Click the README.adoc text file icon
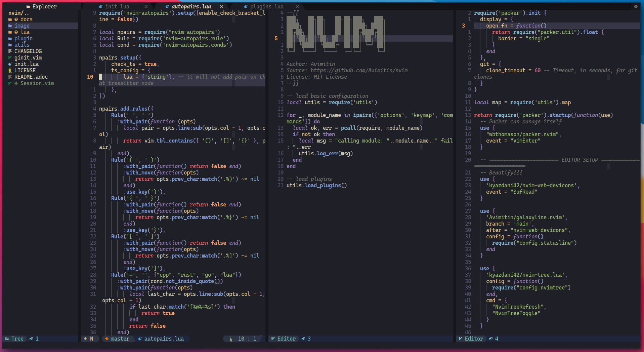 (x=10, y=77)
